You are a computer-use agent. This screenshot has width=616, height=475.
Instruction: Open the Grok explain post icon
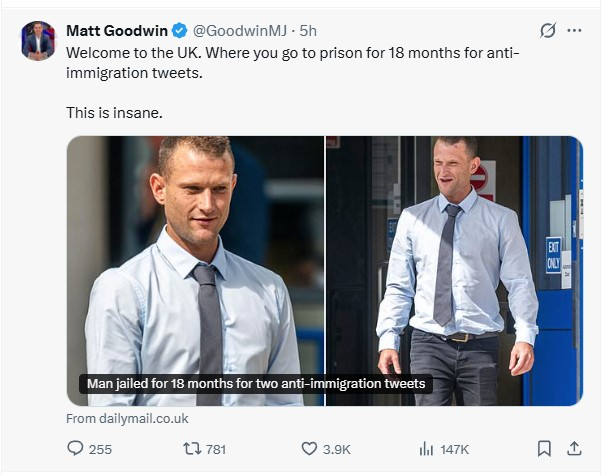547,30
